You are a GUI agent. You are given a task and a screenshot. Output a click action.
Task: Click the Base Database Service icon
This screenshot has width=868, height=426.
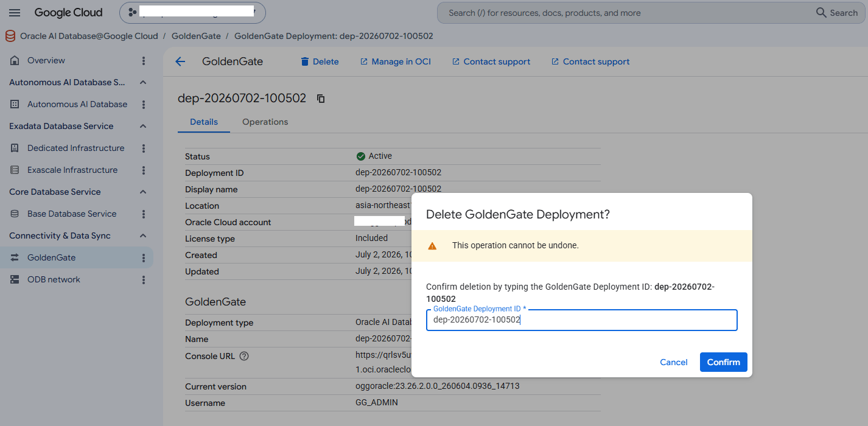[15, 214]
